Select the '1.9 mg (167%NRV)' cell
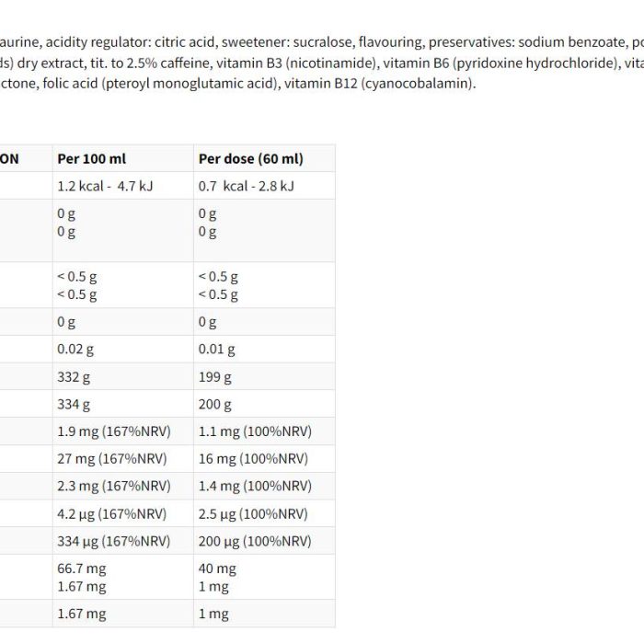The image size is (644, 644). [x=122, y=431]
